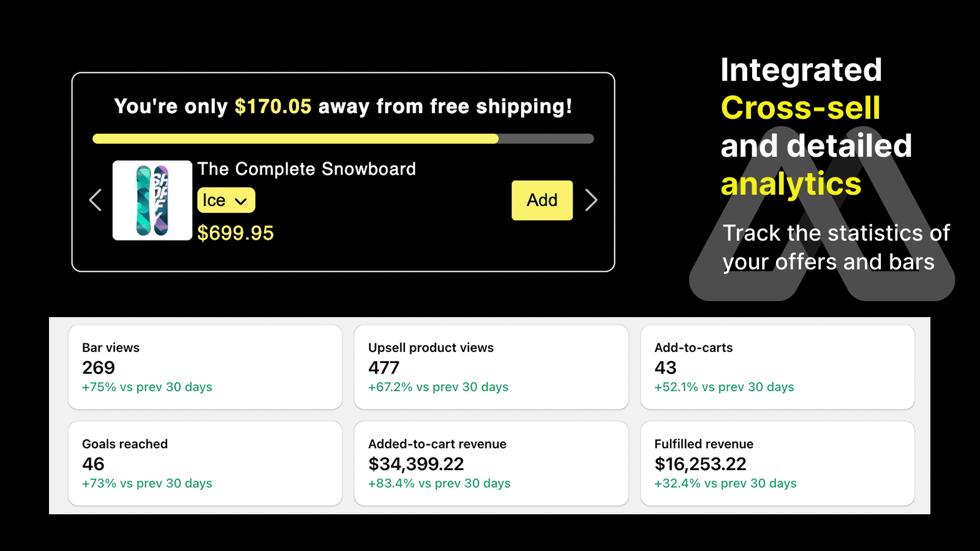Select the Add-to-carts stat card
This screenshot has width=980, height=551.
[777, 367]
